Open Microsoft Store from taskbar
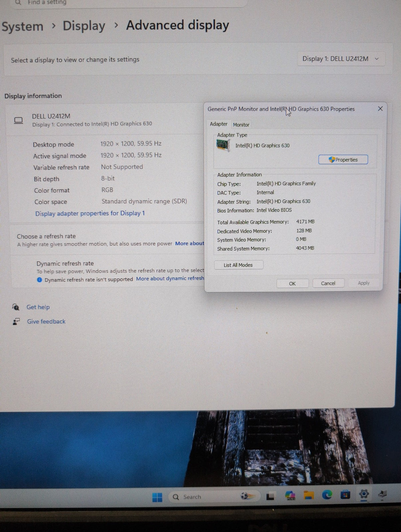The height and width of the screenshot is (532, 401). pyautogui.click(x=345, y=494)
